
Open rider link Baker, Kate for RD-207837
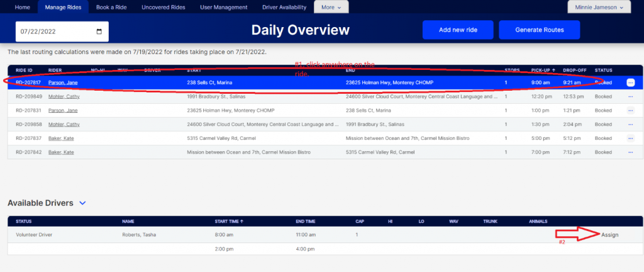pyautogui.click(x=61, y=138)
